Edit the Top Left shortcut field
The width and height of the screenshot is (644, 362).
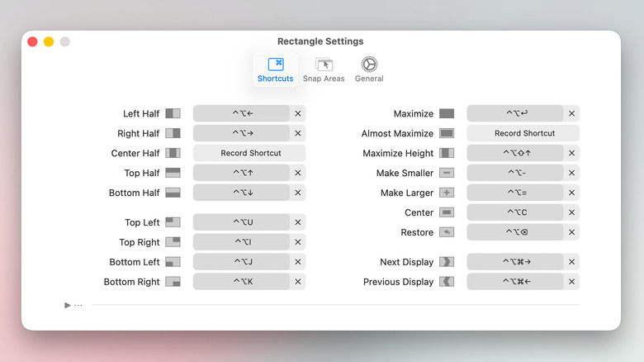click(241, 222)
